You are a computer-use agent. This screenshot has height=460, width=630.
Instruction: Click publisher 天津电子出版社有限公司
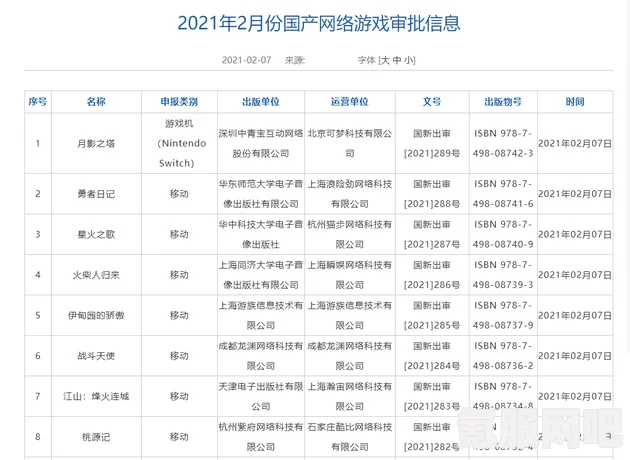261,397
